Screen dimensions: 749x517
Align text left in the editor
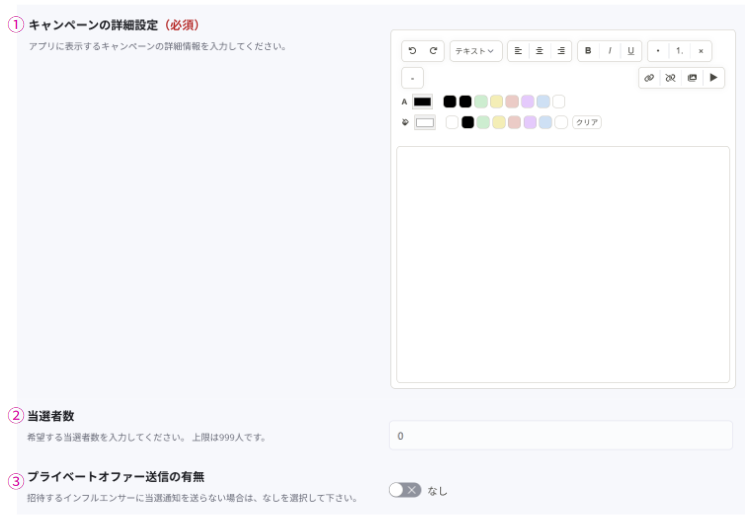click(518, 51)
